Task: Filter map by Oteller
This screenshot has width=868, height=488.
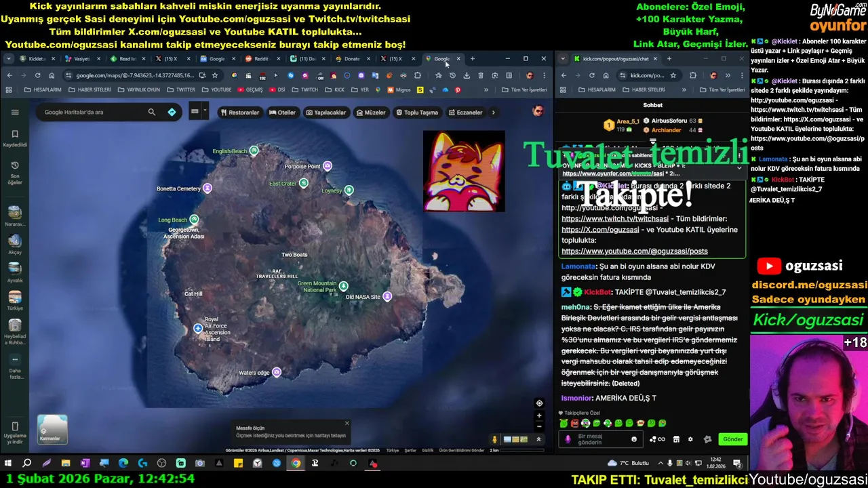Action: pyautogui.click(x=282, y=113)
